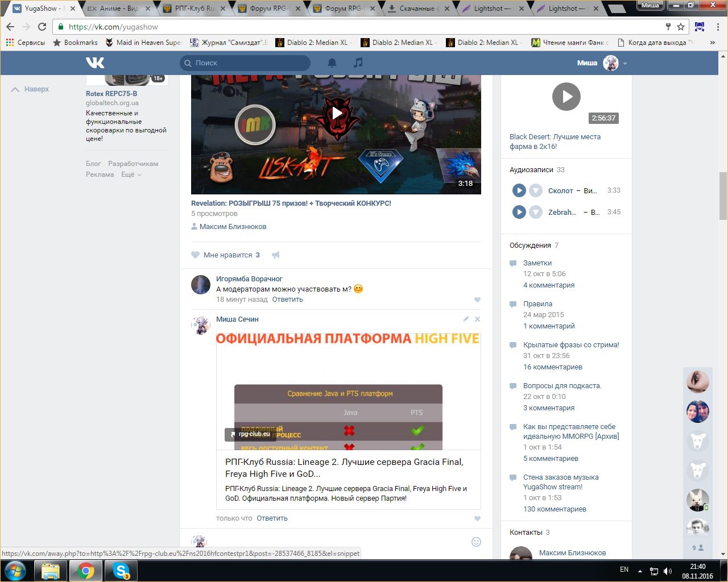The height and width of the screenshot is (582, 728).
Task: Expand options for the Сколот track
Action: pos(536,190)
